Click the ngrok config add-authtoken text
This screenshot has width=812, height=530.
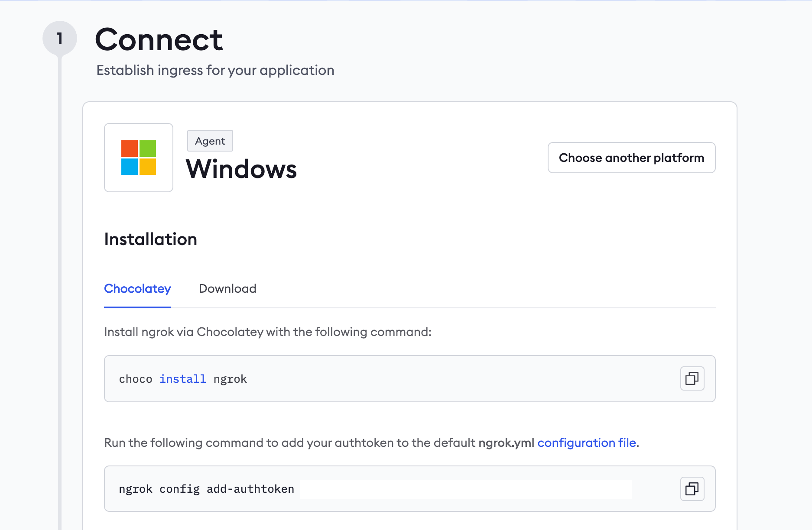click(206, 489)
